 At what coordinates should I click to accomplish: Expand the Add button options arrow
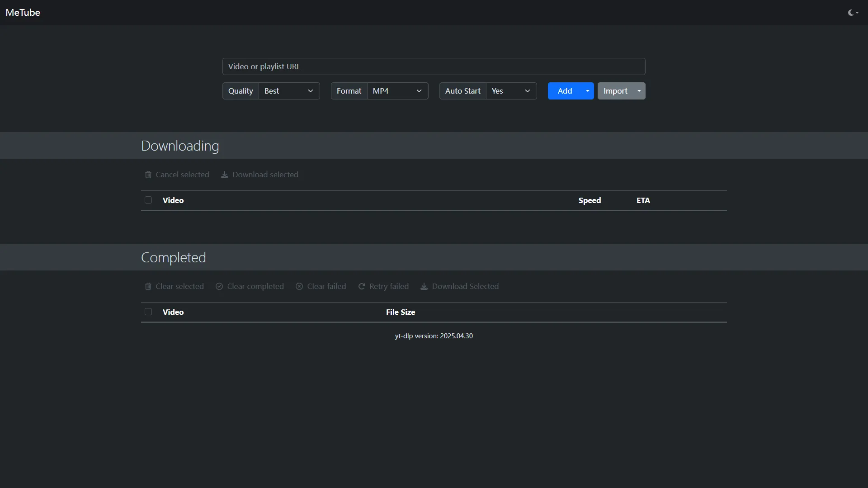coord(588,91)
